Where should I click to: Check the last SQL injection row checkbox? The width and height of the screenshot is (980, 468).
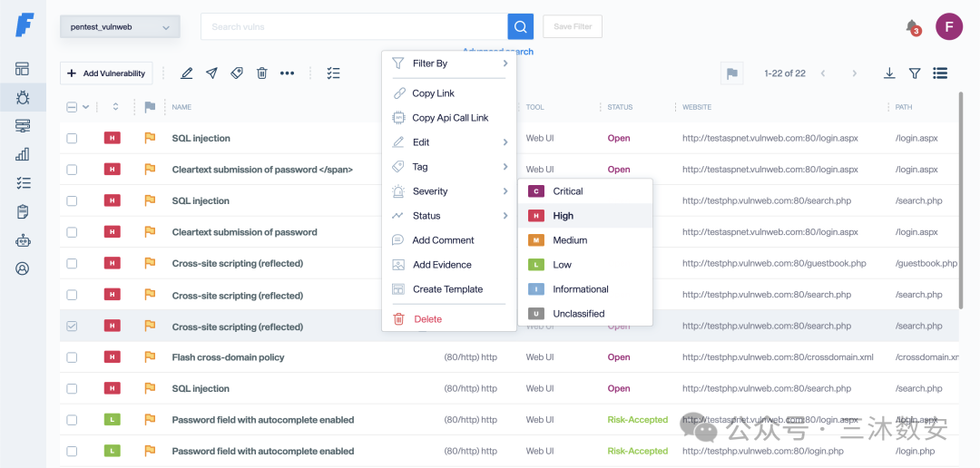click(72, 388)
